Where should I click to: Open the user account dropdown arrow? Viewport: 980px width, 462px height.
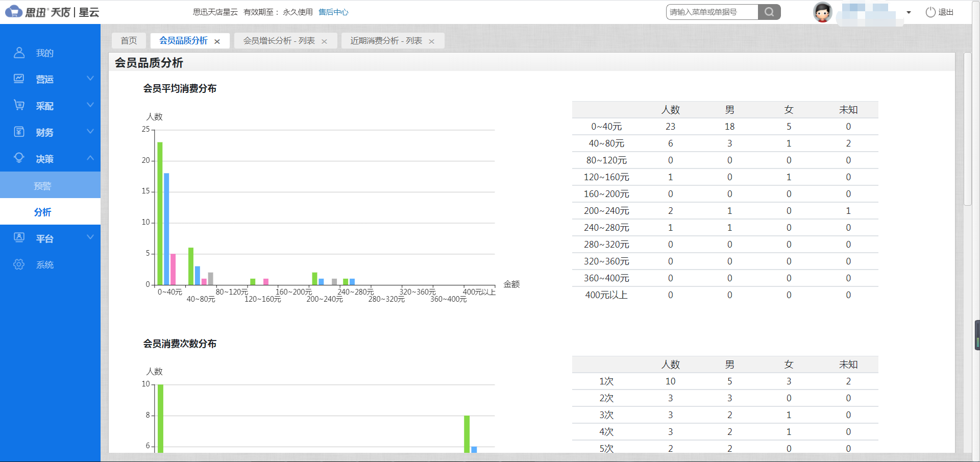point(909,12)
